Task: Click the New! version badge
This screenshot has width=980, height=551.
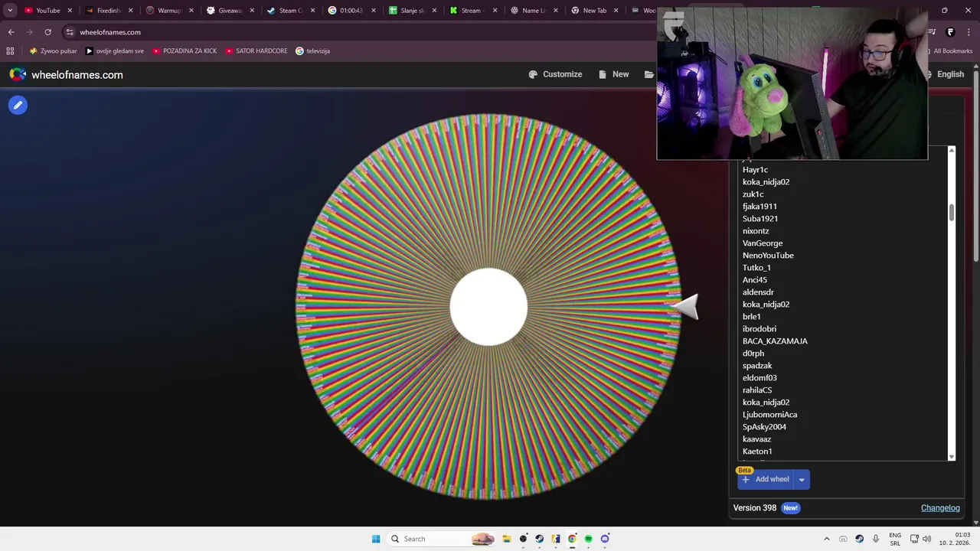Action: click(x=791, y=507)
